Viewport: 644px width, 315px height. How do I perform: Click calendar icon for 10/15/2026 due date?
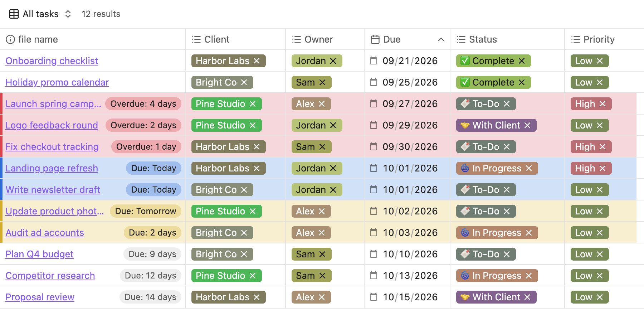374,297
